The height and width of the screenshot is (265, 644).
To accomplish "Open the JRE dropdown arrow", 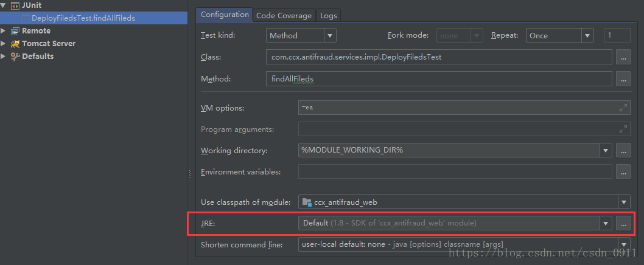I will (605, 223).
